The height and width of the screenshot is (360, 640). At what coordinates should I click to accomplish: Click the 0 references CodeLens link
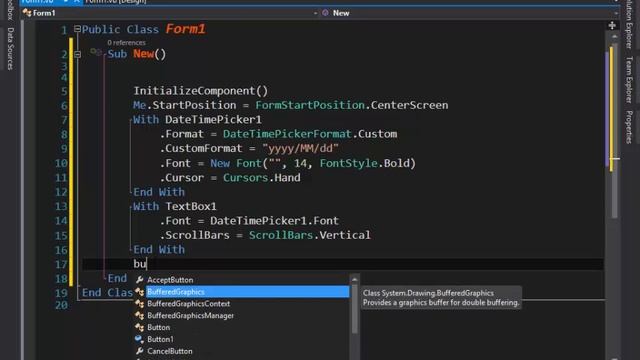[x=126, y=42]
